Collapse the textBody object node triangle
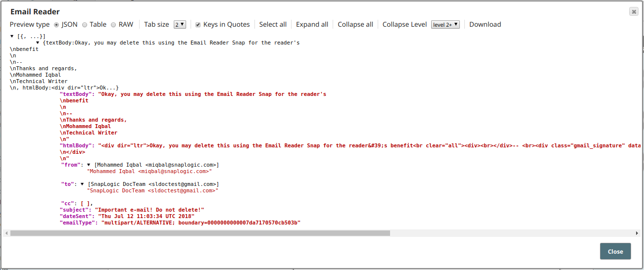 pyautogui.click(x=38, y=43)
